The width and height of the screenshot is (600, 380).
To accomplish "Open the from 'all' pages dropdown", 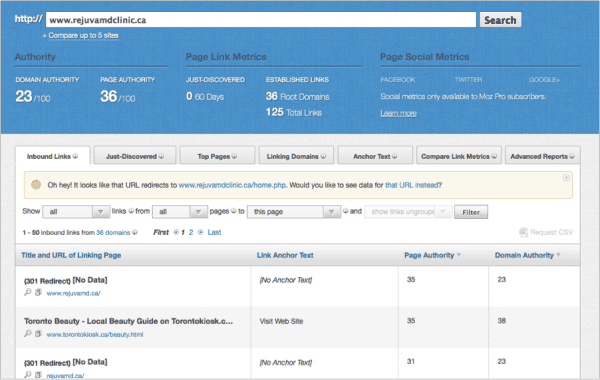I will [x=180, y=212].
